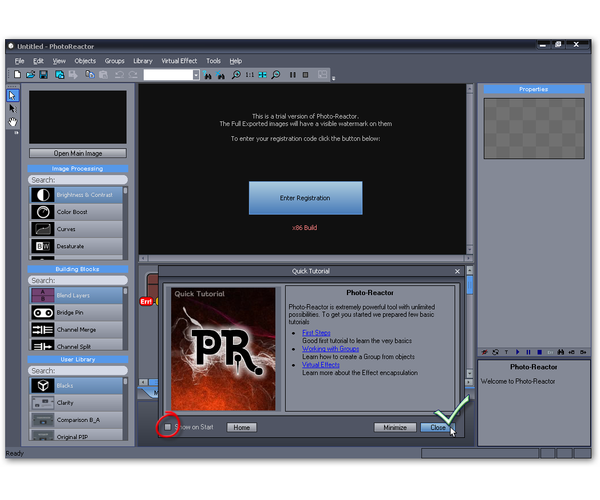This screenshot has height=500, width=600.
Task: Select the second arrow selection tool
Action: pyautogui.click(x=13, y=109)
